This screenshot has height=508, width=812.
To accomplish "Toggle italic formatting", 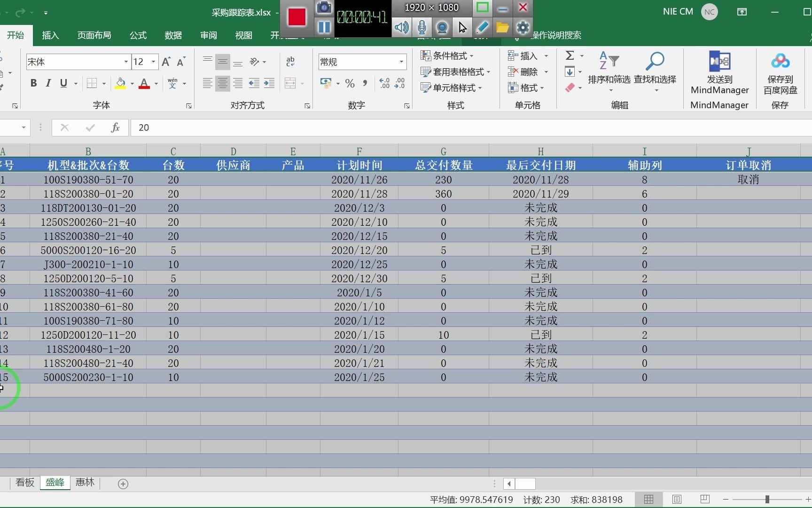I will tap(48, 83).
